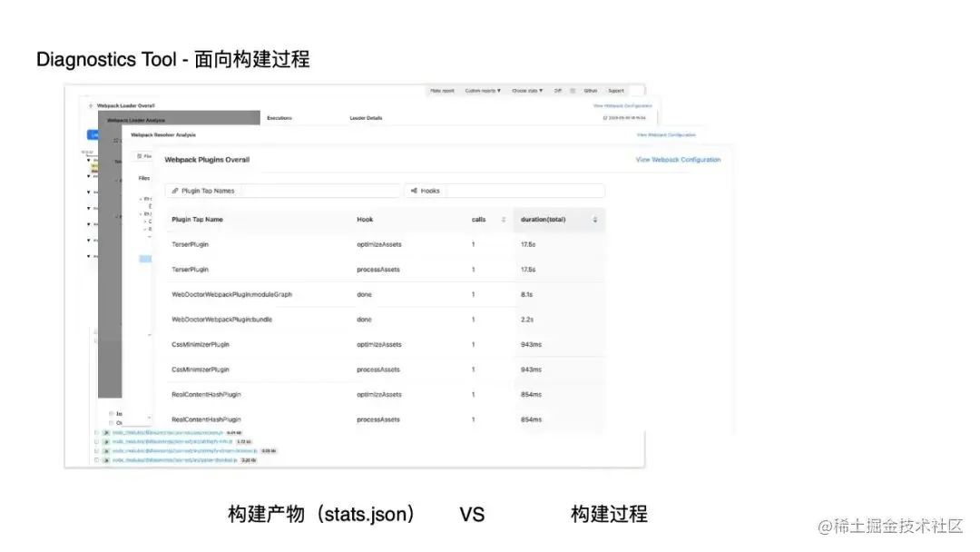
Task: Click the back arrow beside Webpack Loader Overall
Action: pyautogui.click(x=90, y=104)
